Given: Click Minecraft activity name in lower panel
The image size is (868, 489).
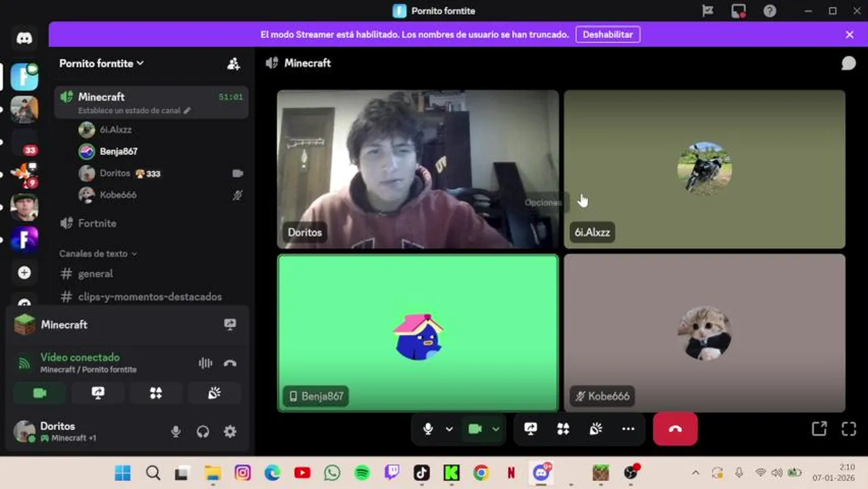Looking at the screenshot, I should (64, 325).
